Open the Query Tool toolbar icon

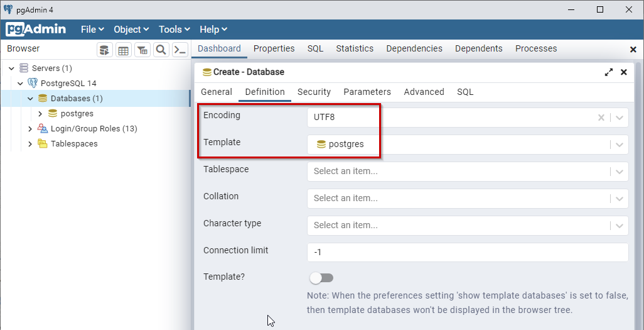pos(105,50)
